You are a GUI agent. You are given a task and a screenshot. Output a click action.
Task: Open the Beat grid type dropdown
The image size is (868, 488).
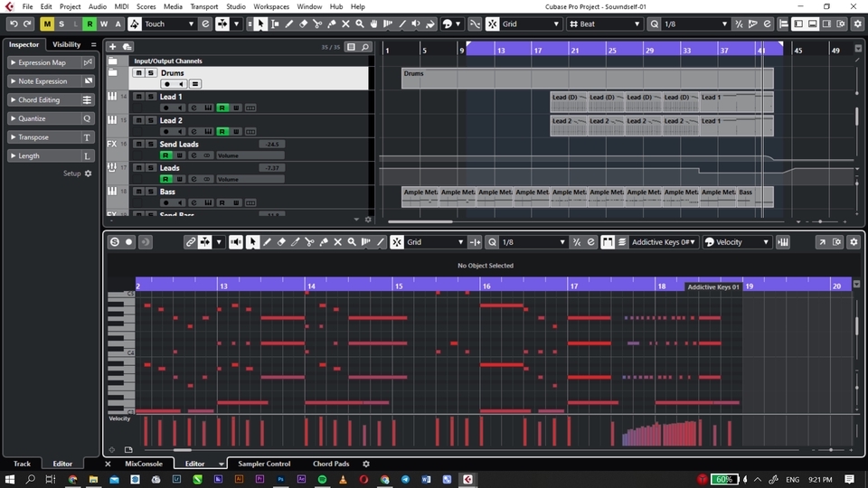pos(605,23)
